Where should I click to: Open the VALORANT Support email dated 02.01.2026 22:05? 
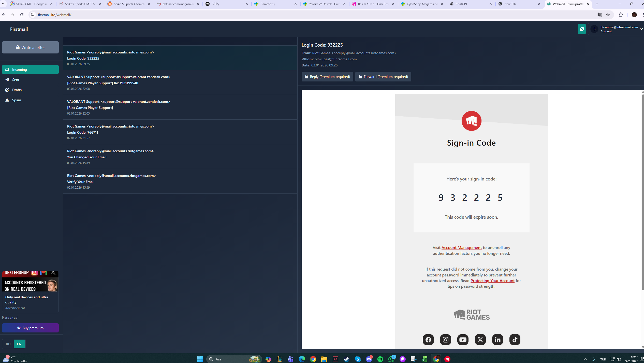point(180,107)
